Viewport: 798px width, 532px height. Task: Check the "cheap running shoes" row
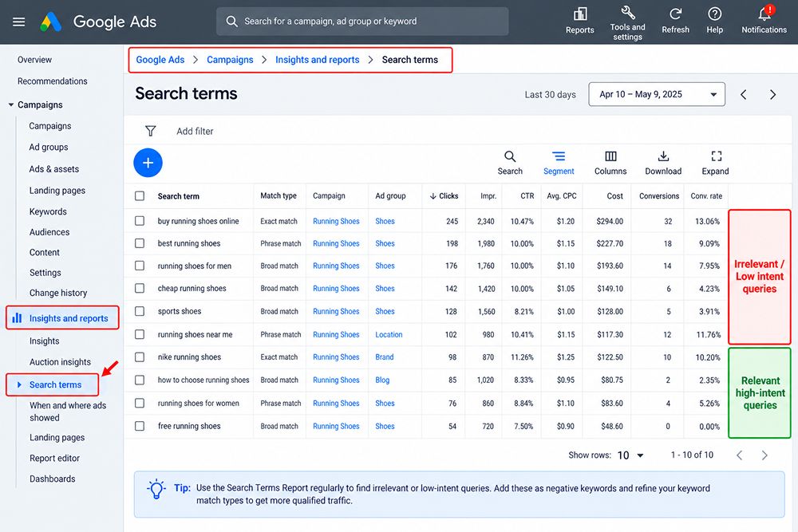tap(140, 288)
